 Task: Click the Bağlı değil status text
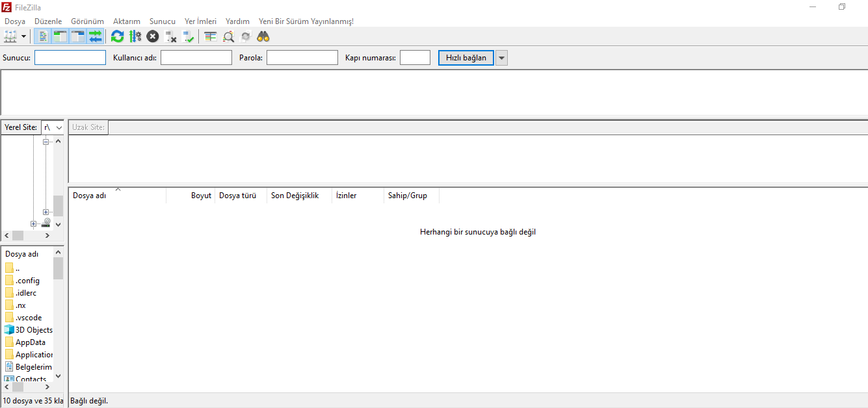click(x=89, y=401)
